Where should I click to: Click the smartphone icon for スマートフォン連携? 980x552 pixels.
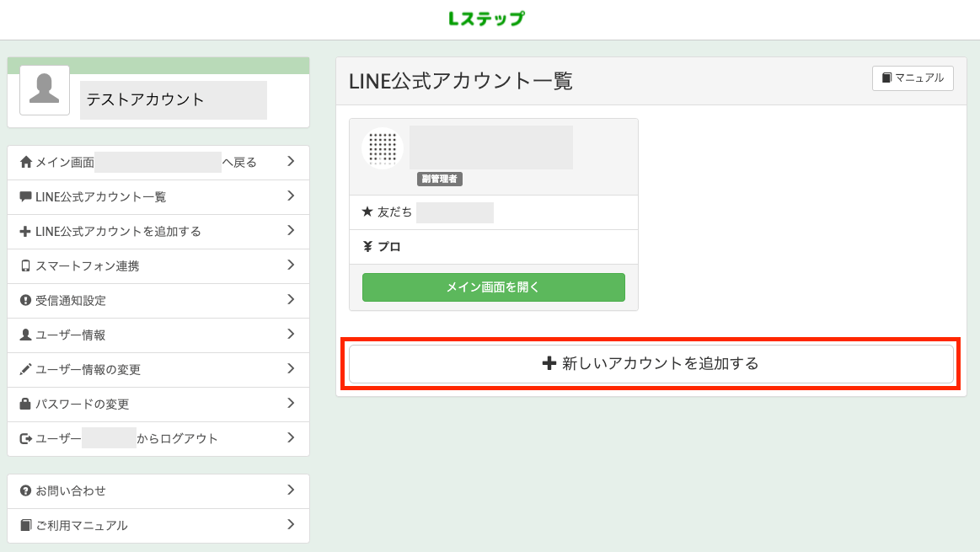pos(25,265)
